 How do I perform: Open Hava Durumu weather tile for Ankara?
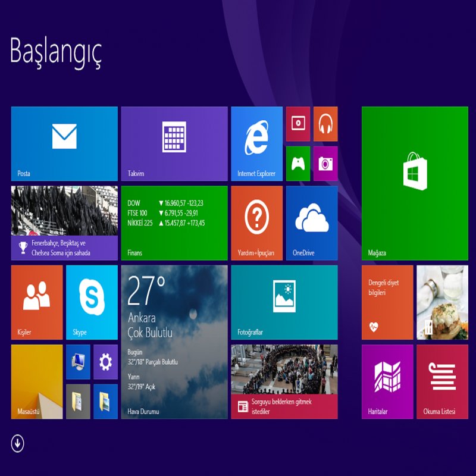coord(174,342)
